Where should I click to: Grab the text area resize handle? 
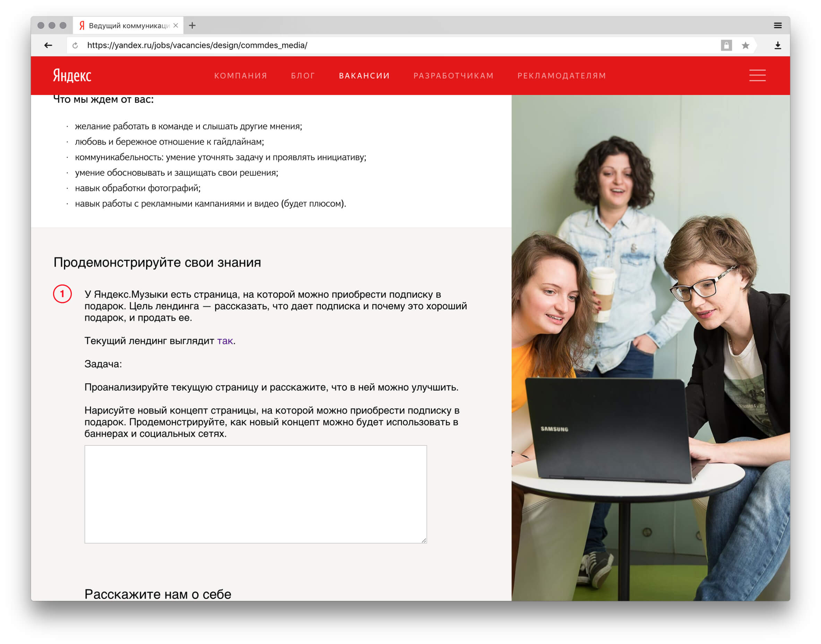click(424, 540)
